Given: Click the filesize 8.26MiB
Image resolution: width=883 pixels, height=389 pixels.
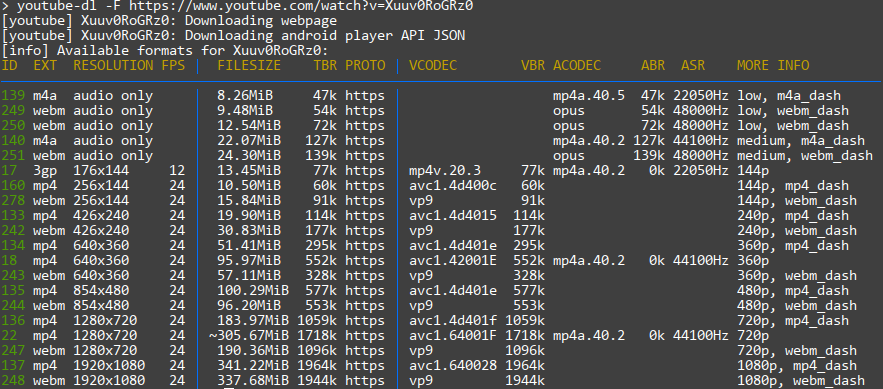Looking at the screenshot, I should [245, 96].
